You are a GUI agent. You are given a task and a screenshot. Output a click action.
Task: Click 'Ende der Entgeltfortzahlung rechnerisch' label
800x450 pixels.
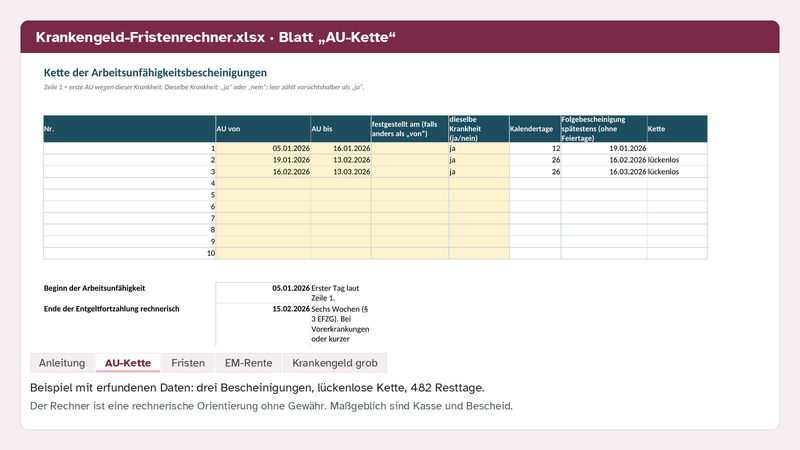point(111,309)
